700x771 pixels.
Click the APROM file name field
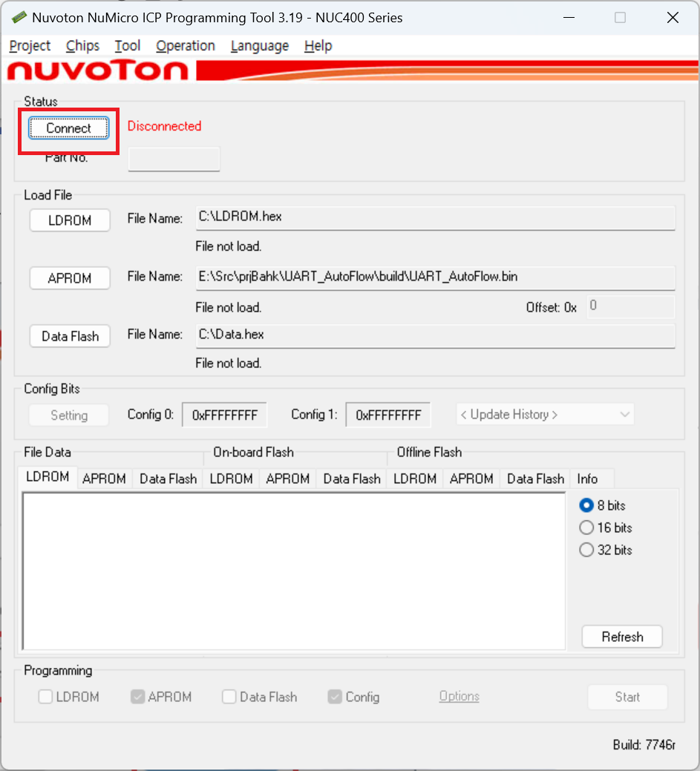(x=435, y=278)
